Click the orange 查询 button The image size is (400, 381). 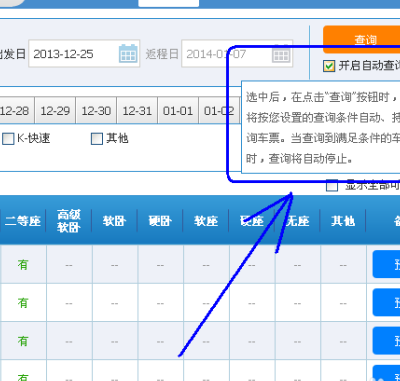click(x=361, y=39)
